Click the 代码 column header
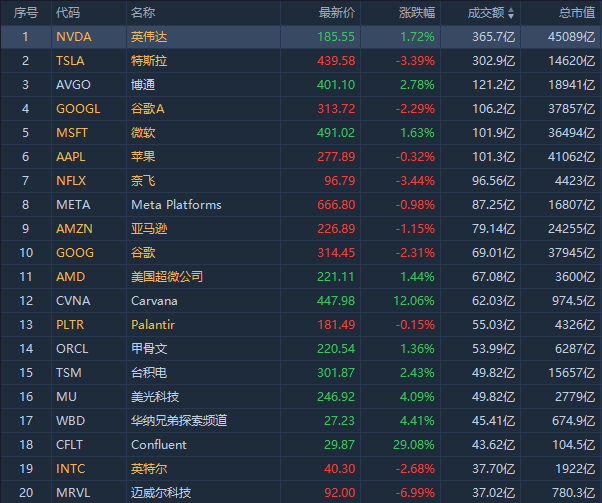602x503 pixels. coord(68,13)
